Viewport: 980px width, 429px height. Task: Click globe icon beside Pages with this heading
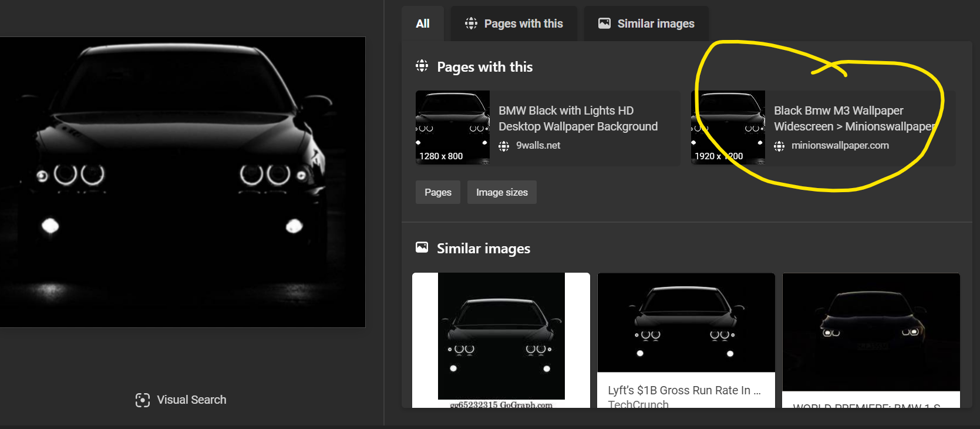click(x=422, y=66)
